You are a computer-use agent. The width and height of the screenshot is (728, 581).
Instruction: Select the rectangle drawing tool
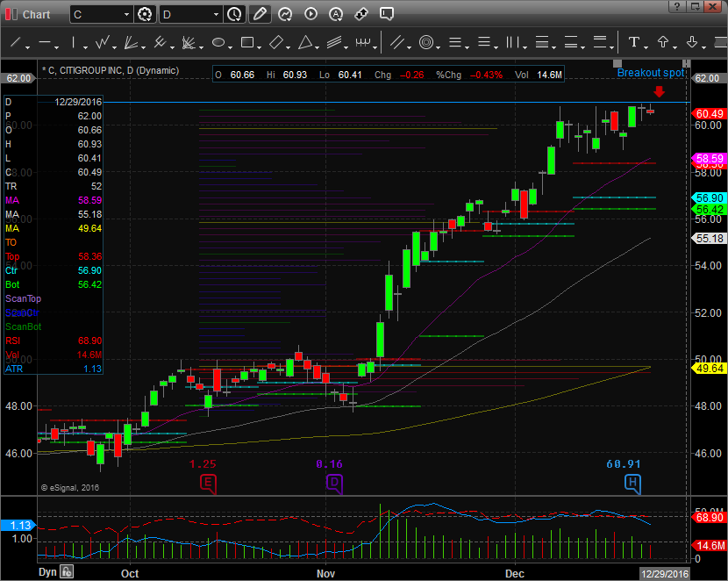(x=247, y=43)
